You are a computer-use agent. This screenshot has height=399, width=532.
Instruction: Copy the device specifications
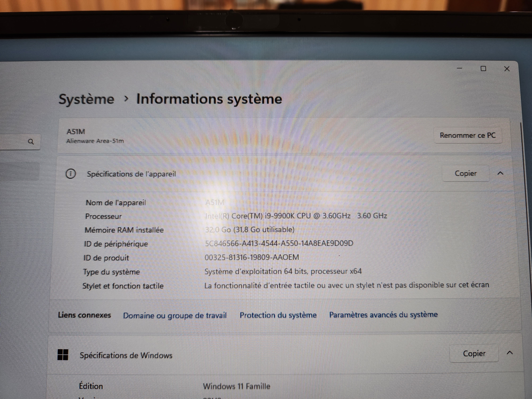click(465, 173)
